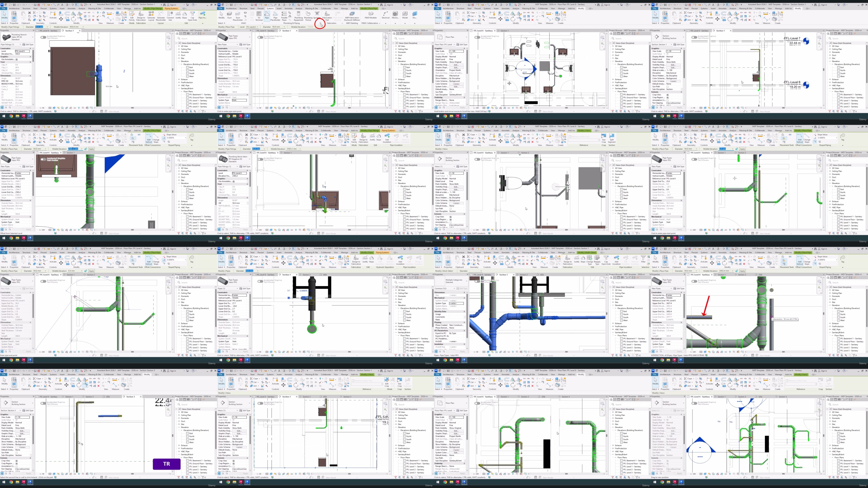868x488 pixels.
Task: Toggle Use Annotation checkbox for Plumbing-Branch fitting
Action: click(17, 60)
